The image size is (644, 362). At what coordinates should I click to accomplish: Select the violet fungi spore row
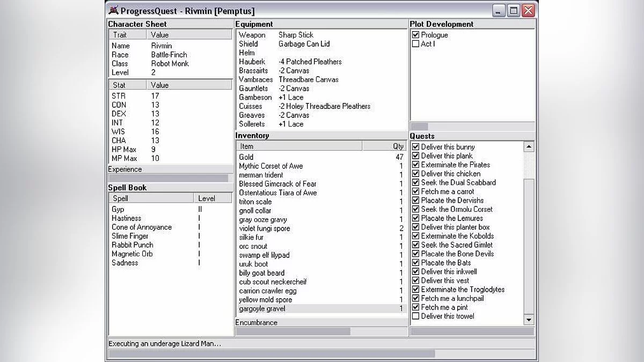321,228
